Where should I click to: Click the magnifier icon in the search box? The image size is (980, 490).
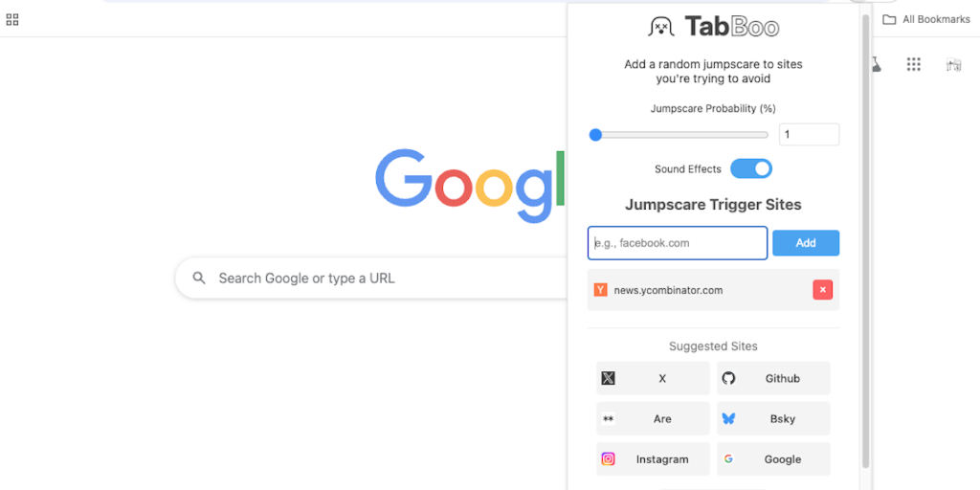[199, 278]
